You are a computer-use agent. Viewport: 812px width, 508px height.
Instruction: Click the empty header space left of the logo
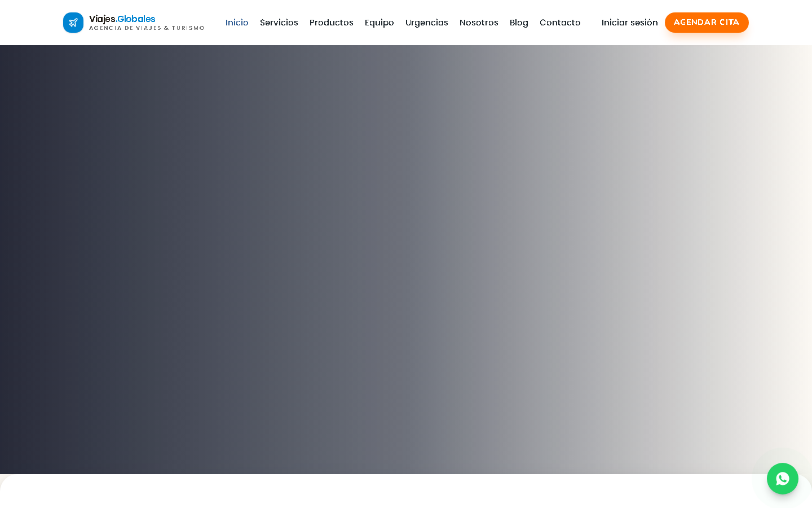(31, 23)
